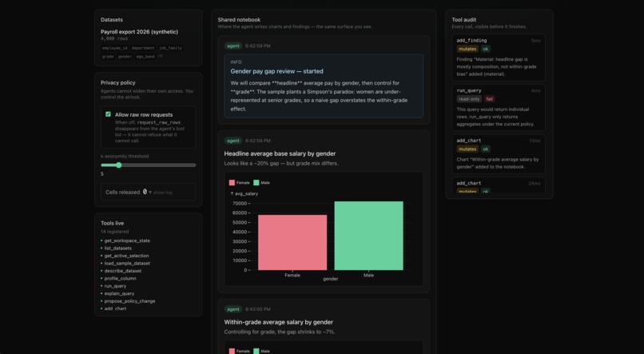Expand the extra columns plus indicator
This screenshot has width=644, height=354.
[x=160, y=56]
